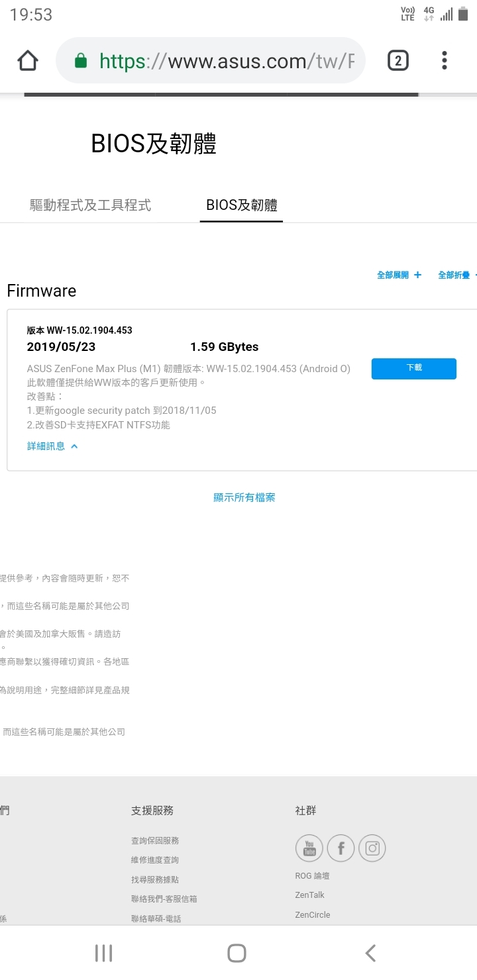
Task: Open ZenCircle community link
Action: pos(313,914)
